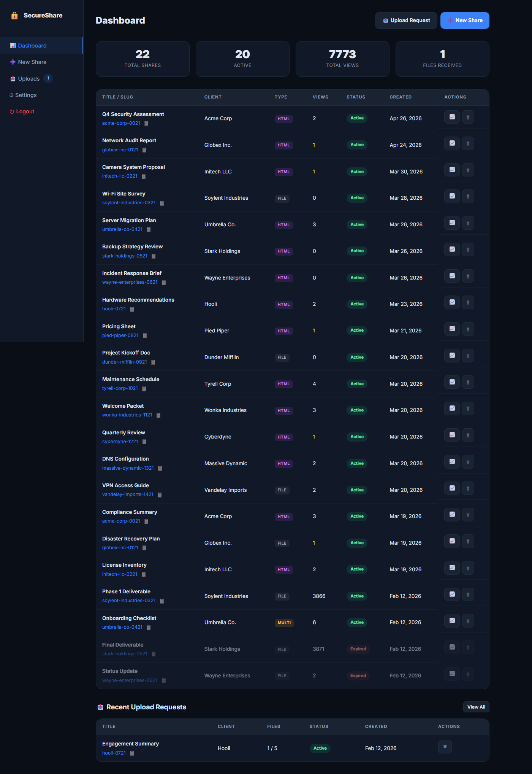
Task: Click the Cyberdyne client cell
Action: point(218,437)
